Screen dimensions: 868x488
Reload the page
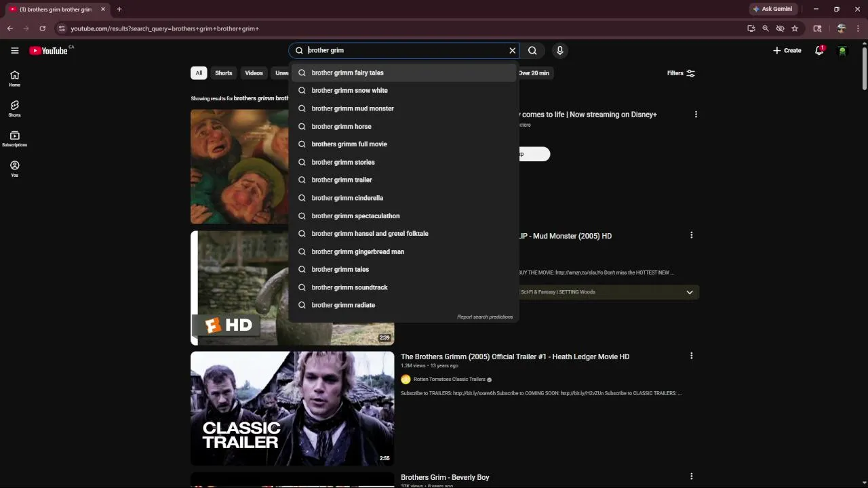[42, 28]
